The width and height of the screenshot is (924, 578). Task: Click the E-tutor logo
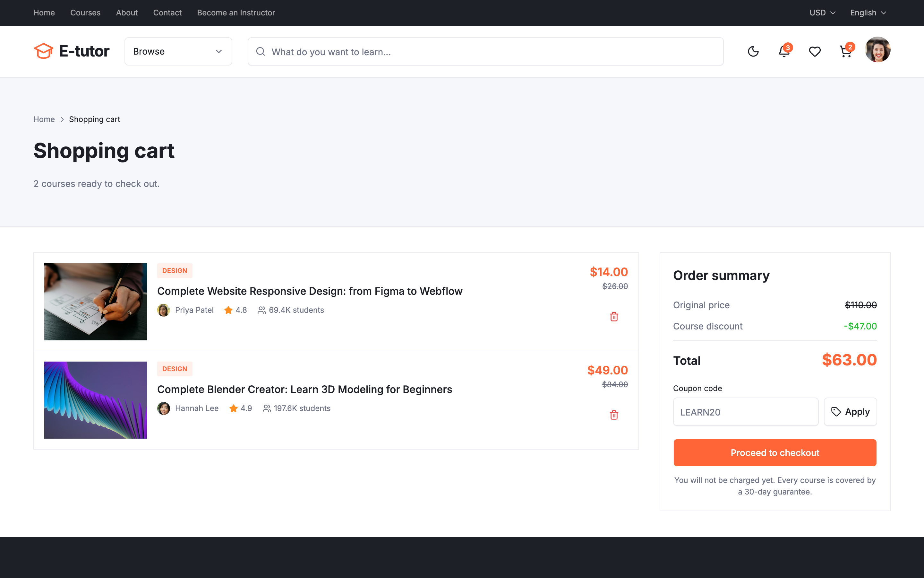pyautogui.click(x=72, y=51)
